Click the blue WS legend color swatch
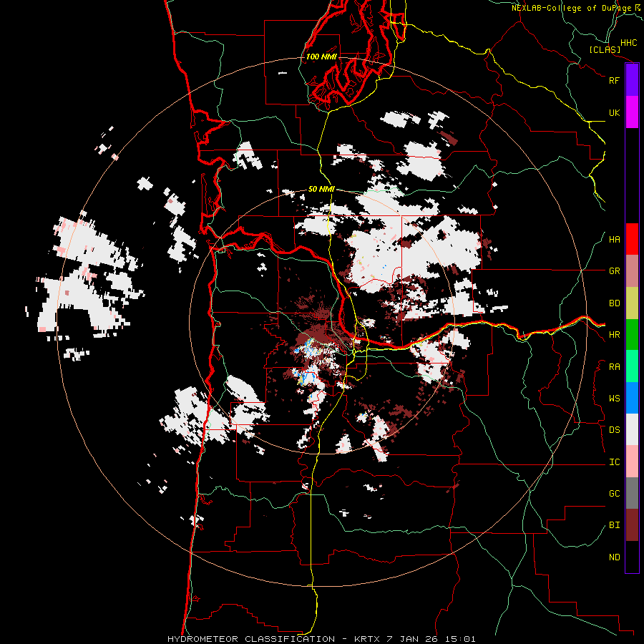644x644 pixels. [632, 398]
